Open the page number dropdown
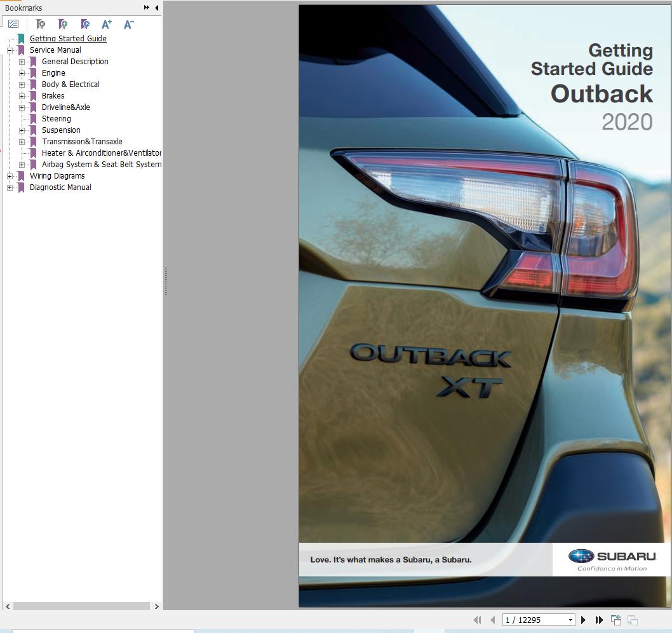Screen dimensions: 672x633 point(570,620)
